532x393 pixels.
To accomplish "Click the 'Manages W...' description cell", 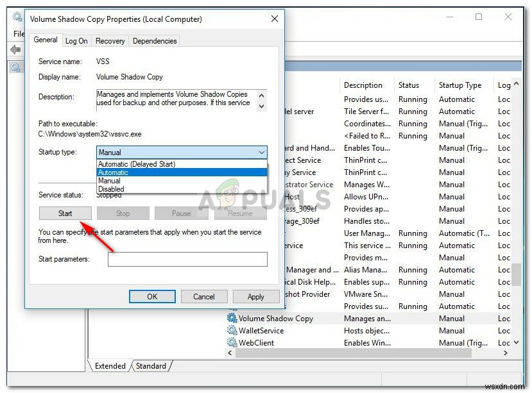I will click(366, 185).
